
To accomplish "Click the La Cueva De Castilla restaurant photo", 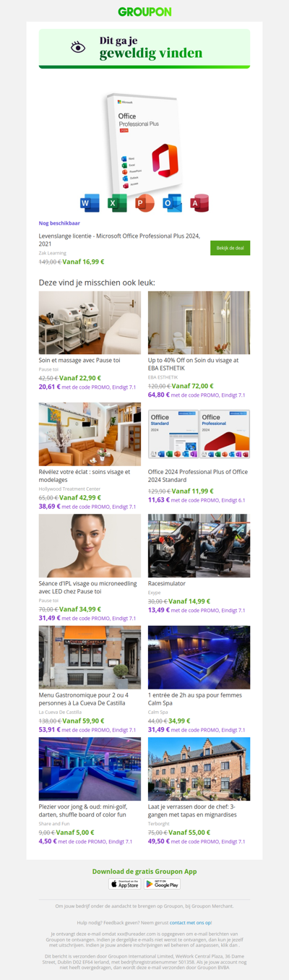I will point(90,657).
